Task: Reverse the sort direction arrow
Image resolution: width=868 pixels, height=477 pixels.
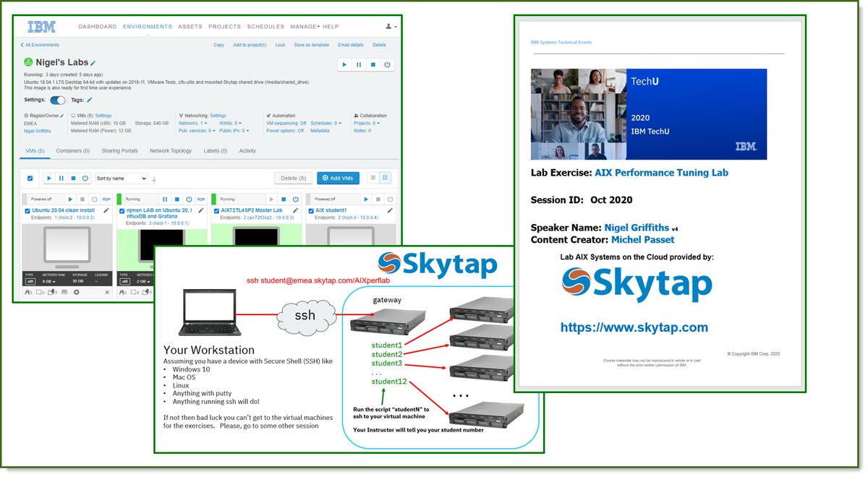Action: tap(154, 179)
